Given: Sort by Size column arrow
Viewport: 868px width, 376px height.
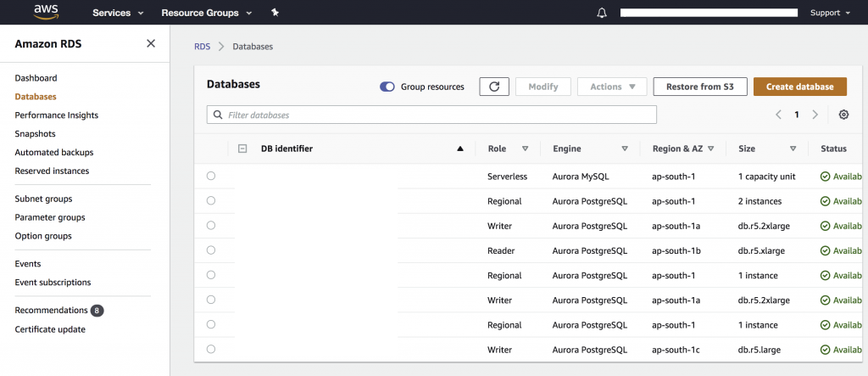Looking at the screenshot, I should (793, 149).
